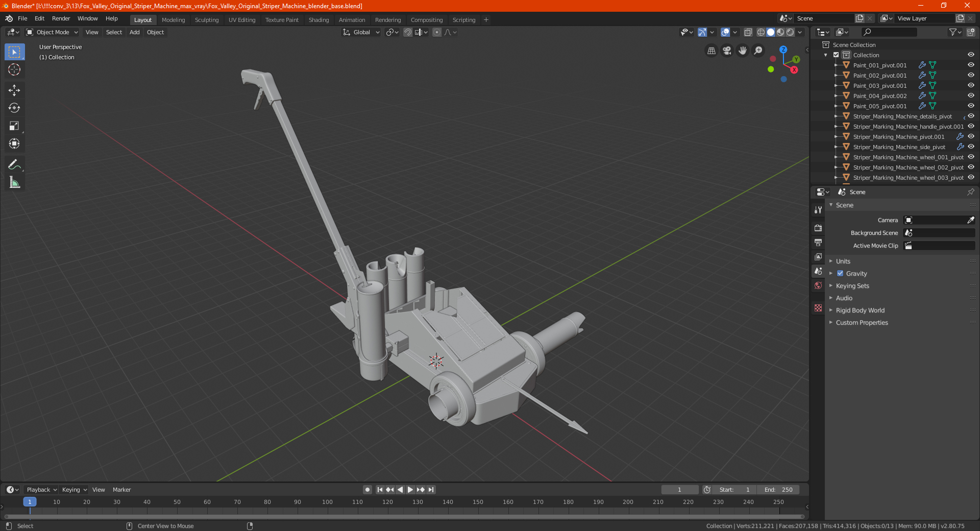Select the Annotate tool
This screenshot has width=980, height=531.
14,164
